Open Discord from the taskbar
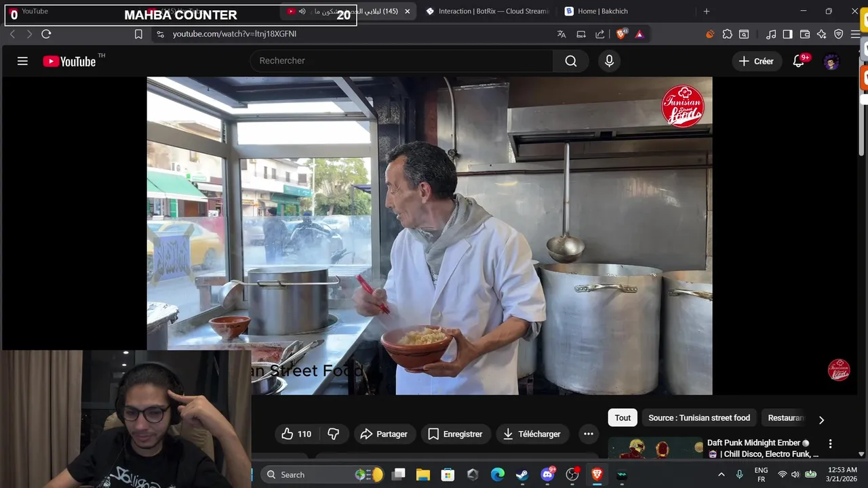 tap(547, 474)
